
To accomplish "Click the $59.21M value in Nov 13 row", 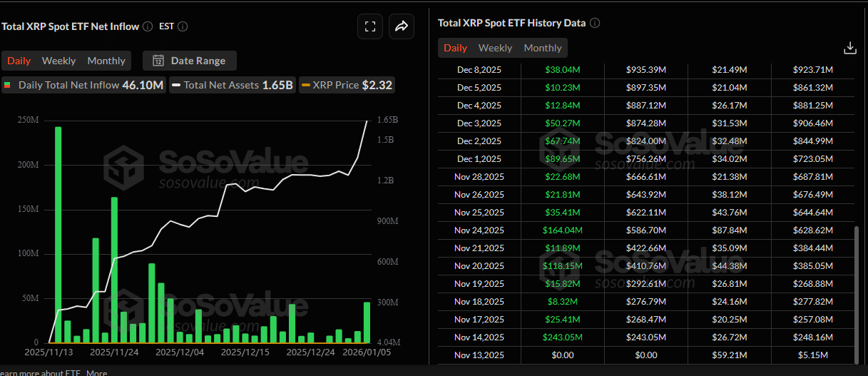I will coord(729,355).
